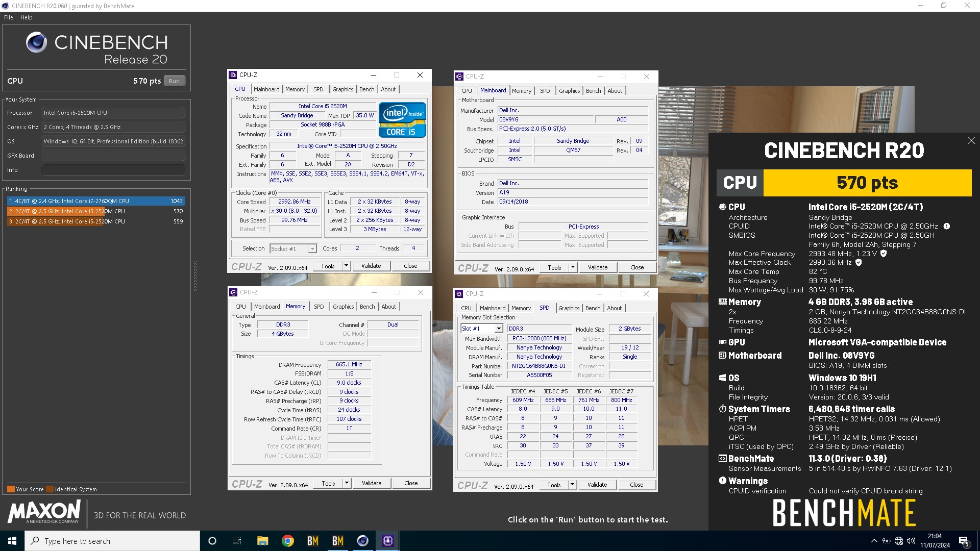Click the Warnings exclamation icon in BenchMate panel
The height and width of the screenshot is (551, 980).
point(722,481)
